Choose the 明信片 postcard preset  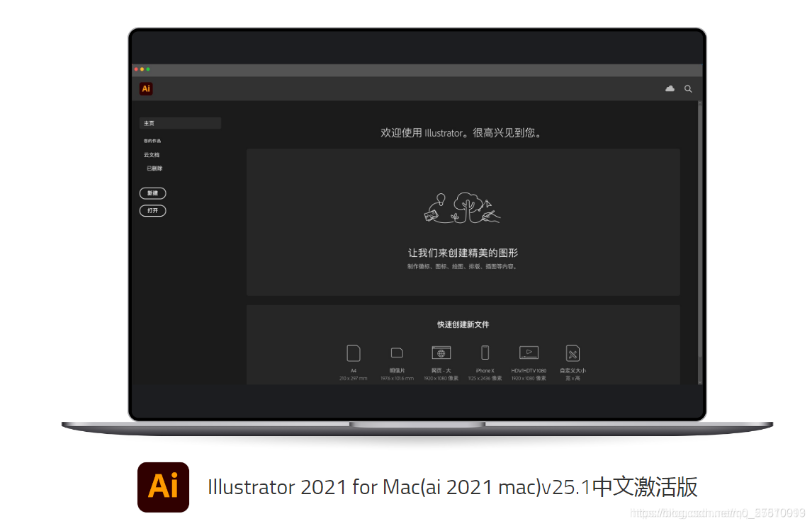click(397, 362)
